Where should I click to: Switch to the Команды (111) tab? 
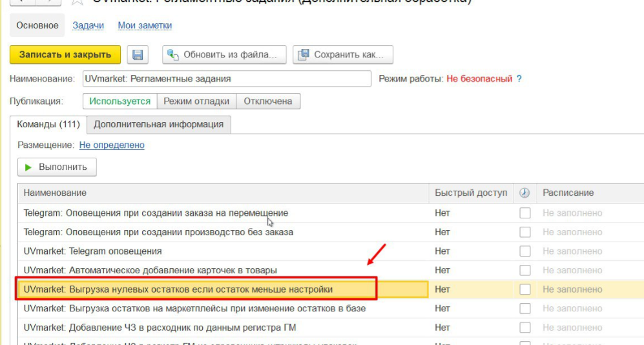pos(48,125)
